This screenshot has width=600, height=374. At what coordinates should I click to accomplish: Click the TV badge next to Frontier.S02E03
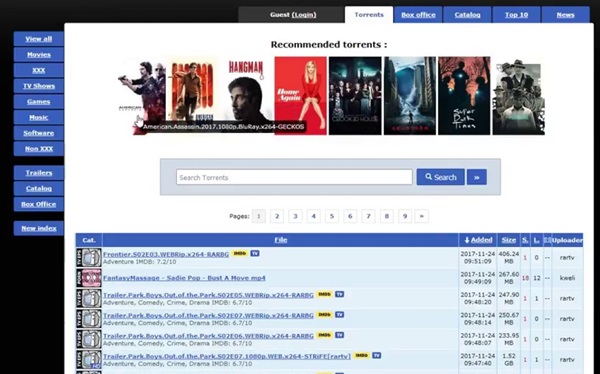point(255,253)
